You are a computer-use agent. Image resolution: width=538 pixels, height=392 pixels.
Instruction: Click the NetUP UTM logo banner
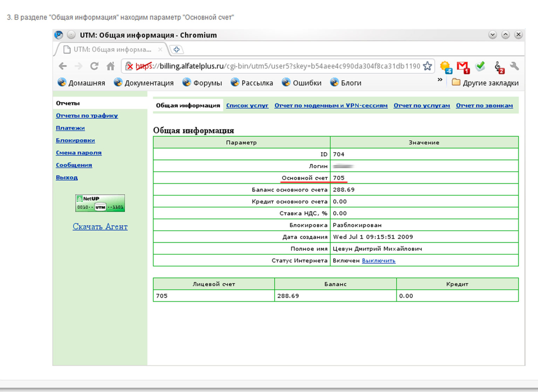click(x=100, y=203)
